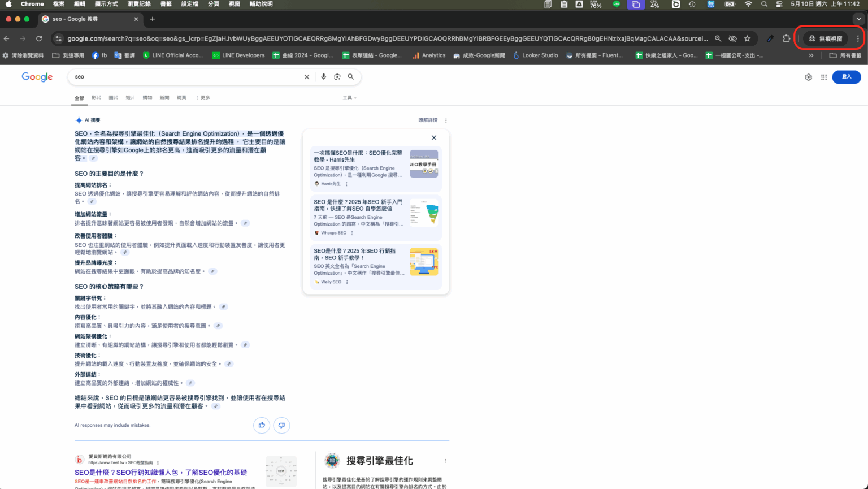The image size is (868, 489).
Task: Click the 無痕視窗 incognito indicator
Action: 825,38
